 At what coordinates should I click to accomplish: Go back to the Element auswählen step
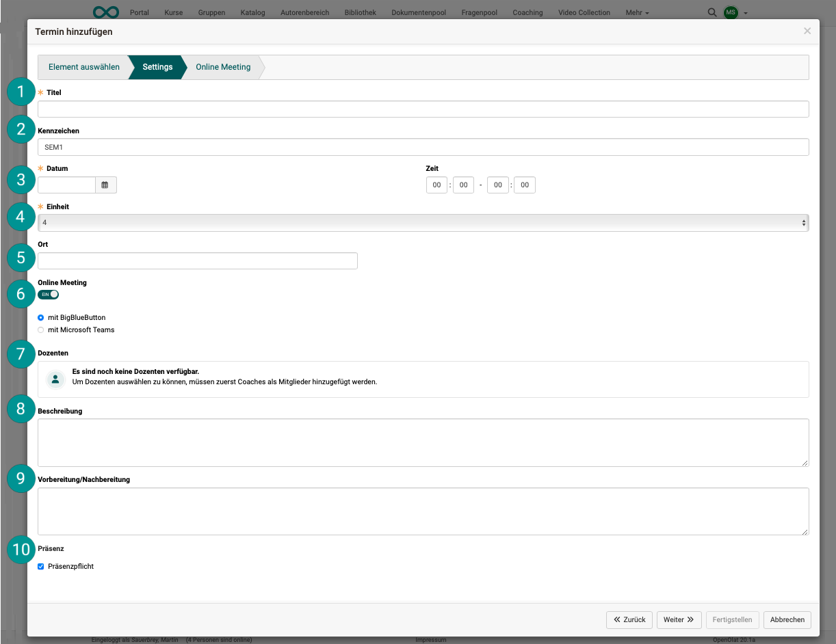tap(83, 67)
